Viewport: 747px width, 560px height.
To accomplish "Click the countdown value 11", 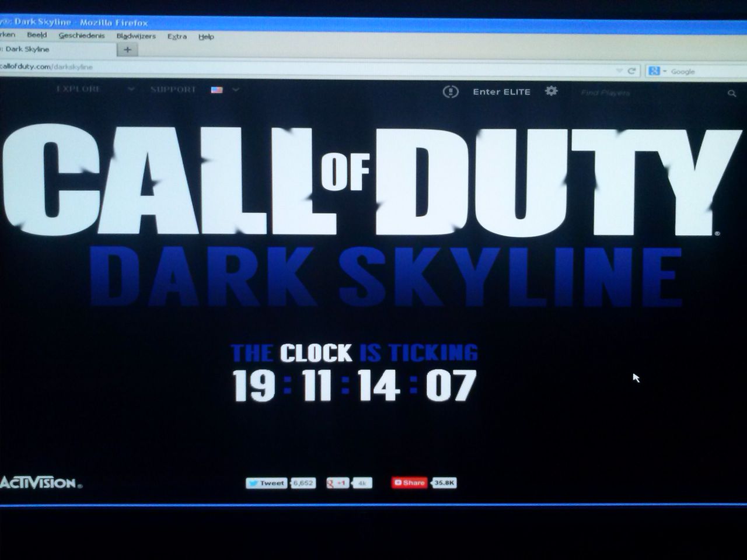I will coord(317,386).
